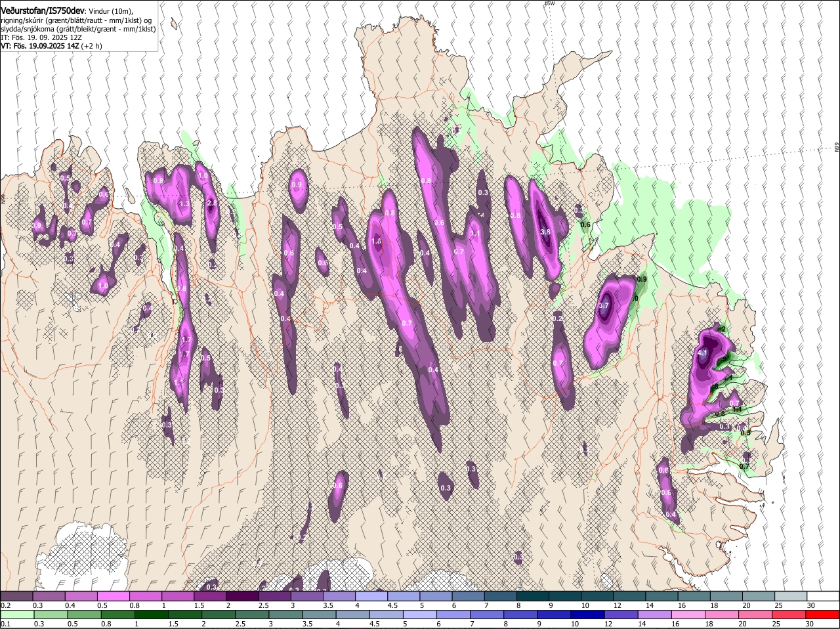840x629 pixels.
Task: Select the 3–3.5 swatch in the top legend row
Action: coord(306,596)
